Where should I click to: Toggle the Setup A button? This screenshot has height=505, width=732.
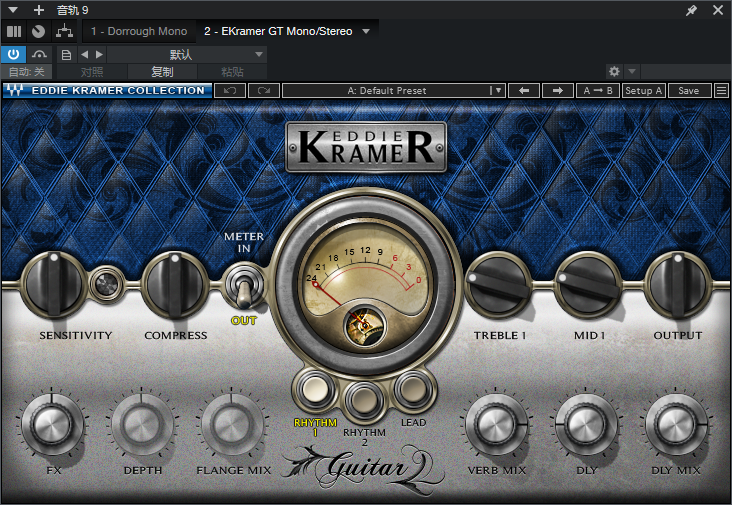pos(643,91)
